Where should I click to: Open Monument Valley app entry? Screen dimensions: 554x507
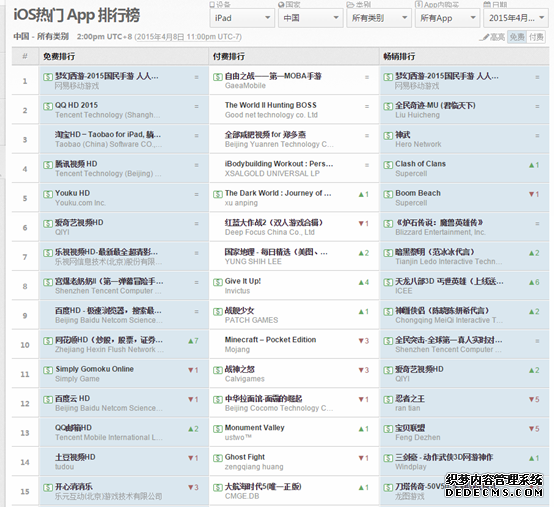click(x=254, y=428)
